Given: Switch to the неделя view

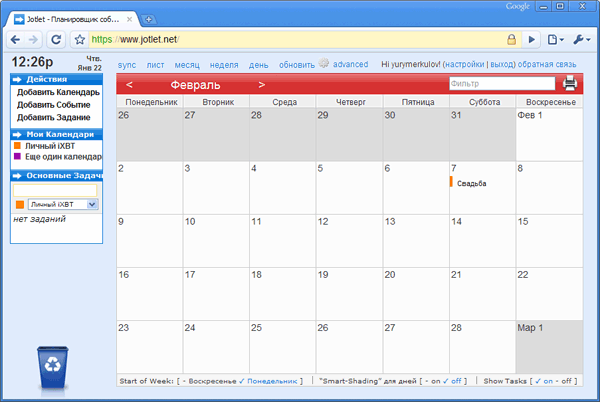Looking at the screenshot, I should click(x=224, y=65).
